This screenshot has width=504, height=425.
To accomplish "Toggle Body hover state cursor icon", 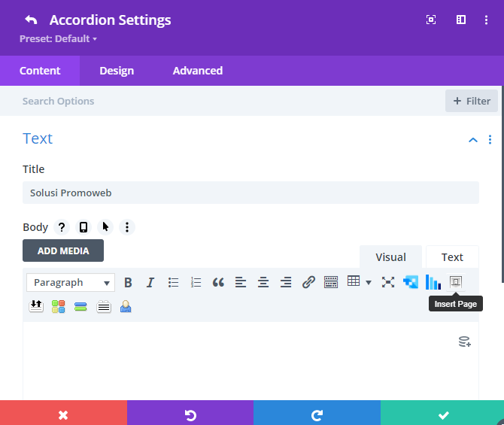I will pyautogui.click(x=105, y=227).
